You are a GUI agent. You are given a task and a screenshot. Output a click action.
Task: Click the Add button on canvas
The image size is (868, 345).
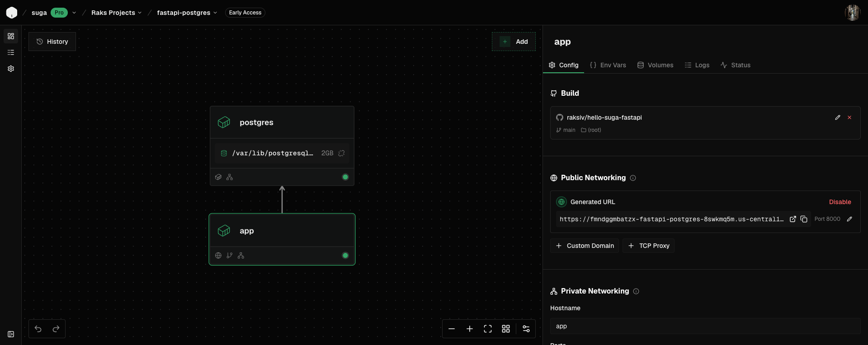pyautogui.click(x=514, y=42)
